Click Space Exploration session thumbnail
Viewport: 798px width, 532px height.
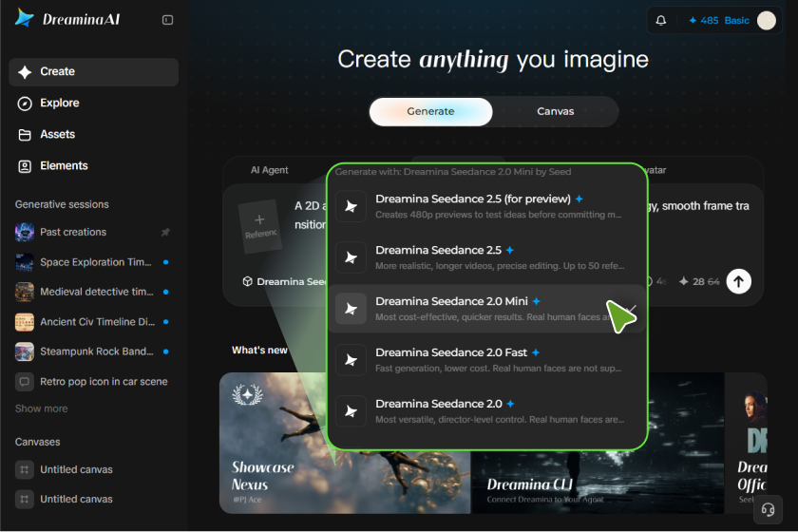click(x=25, y=262)
